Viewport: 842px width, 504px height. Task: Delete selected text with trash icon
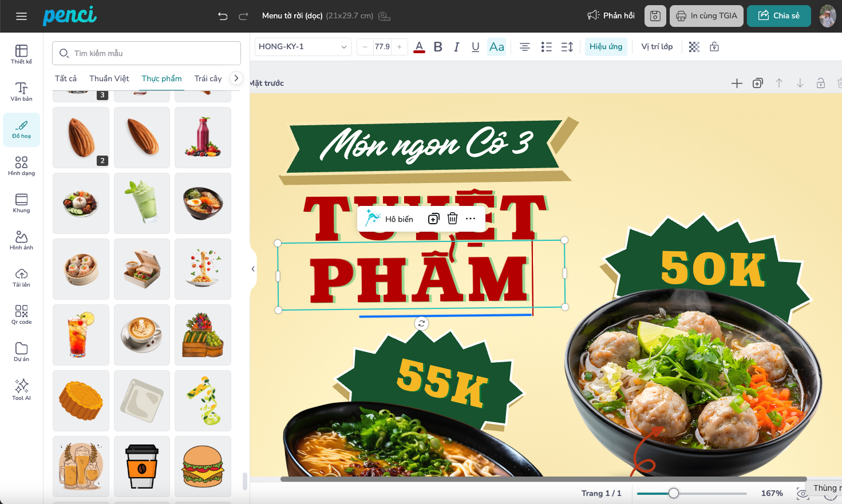(x=452, y=219)
